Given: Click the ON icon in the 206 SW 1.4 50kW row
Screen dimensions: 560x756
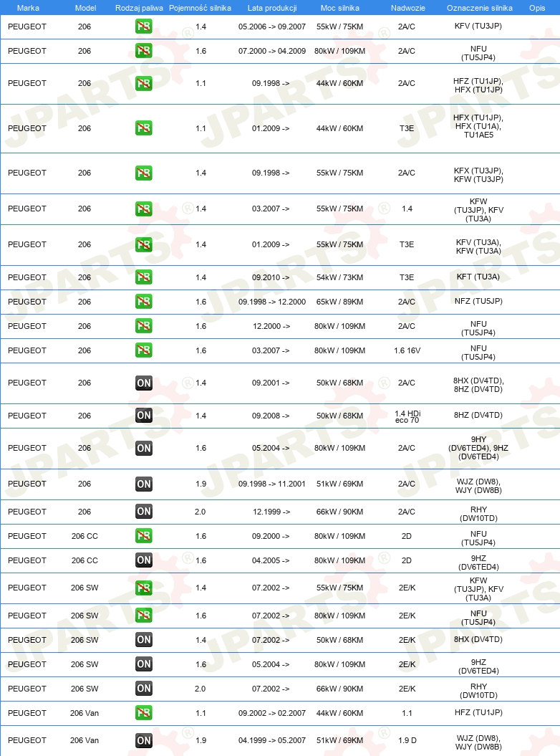Looking at the screenshot, I should 144,640.
